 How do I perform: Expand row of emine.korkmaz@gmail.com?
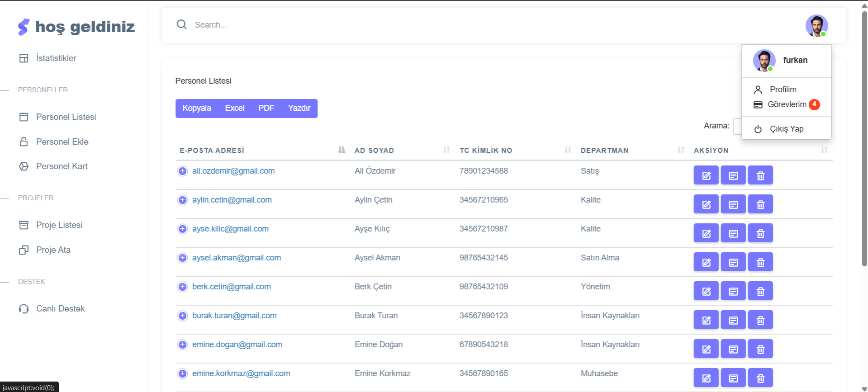click(182, 373)
